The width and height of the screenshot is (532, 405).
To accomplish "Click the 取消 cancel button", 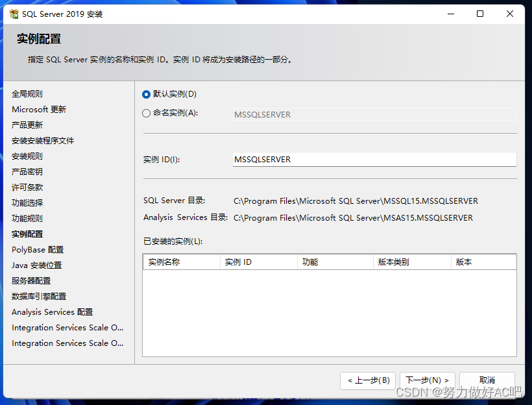I will 487,380.
